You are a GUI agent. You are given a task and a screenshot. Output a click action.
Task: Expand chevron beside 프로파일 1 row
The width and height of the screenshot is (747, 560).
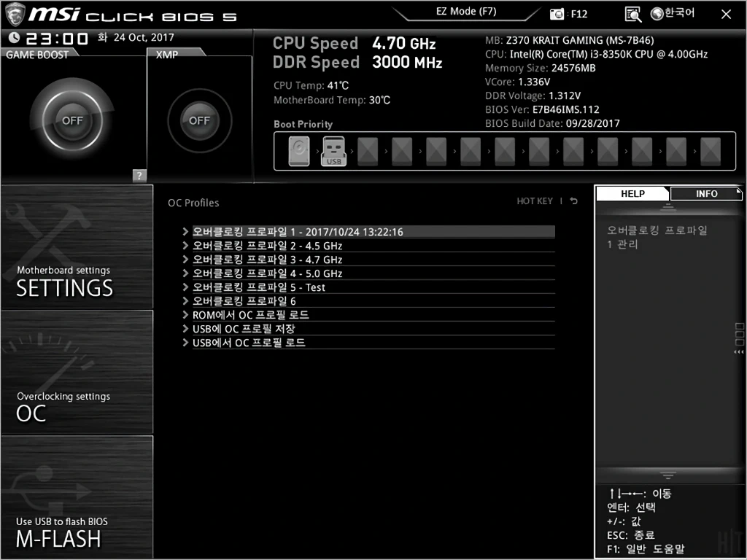(x=185, y=231)
